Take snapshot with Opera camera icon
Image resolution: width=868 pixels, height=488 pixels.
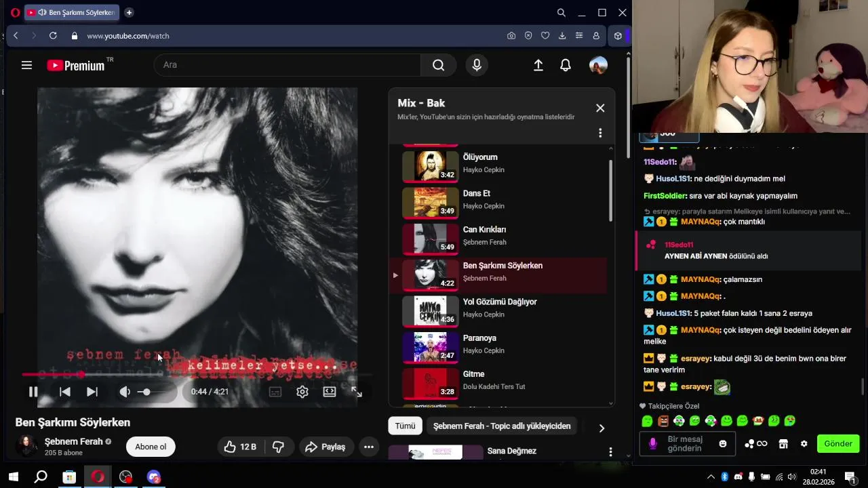click(511, 36)
